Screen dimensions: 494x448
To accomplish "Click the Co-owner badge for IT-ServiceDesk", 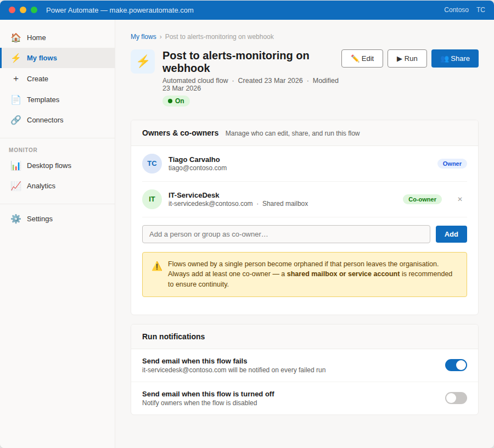I will (x=422, y=199).
